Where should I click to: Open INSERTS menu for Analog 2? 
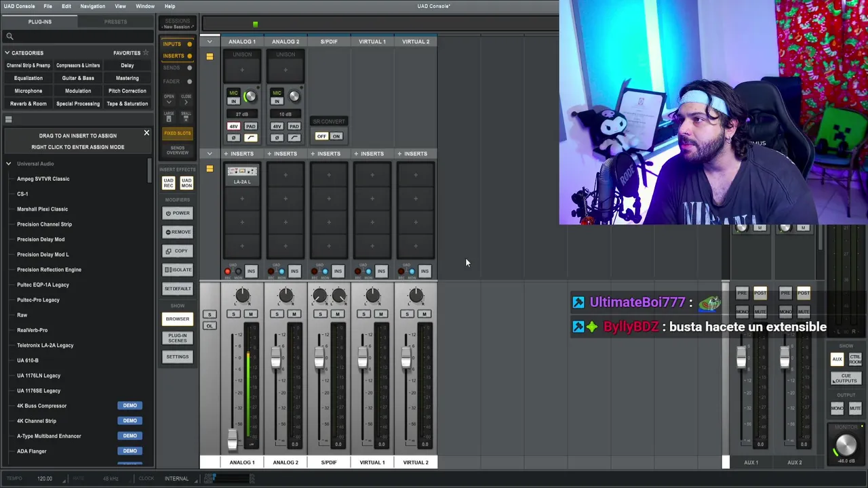285,154
